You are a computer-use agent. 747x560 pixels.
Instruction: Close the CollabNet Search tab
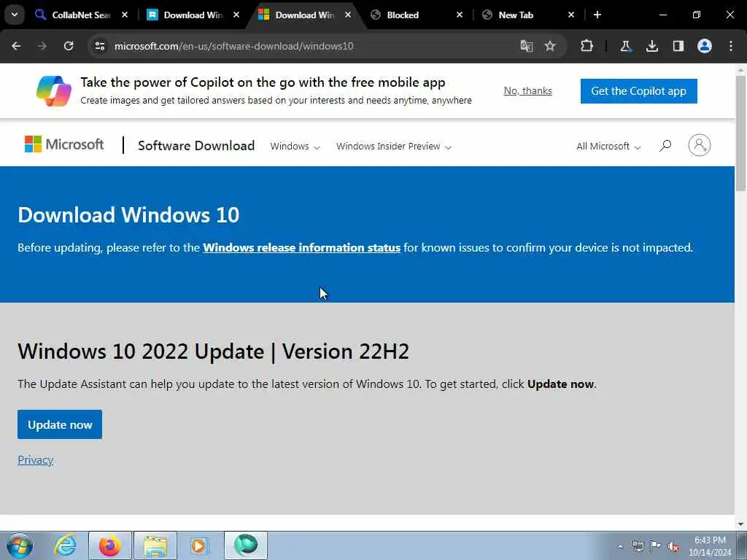pos(125,15)
